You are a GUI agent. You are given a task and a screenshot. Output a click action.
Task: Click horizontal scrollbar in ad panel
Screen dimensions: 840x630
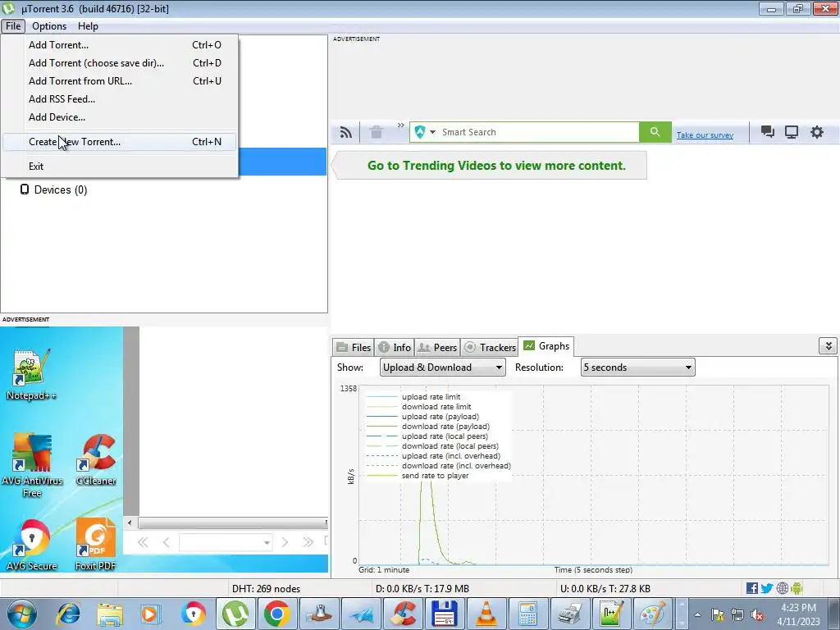pyautogui.click(x=232, y=523)
